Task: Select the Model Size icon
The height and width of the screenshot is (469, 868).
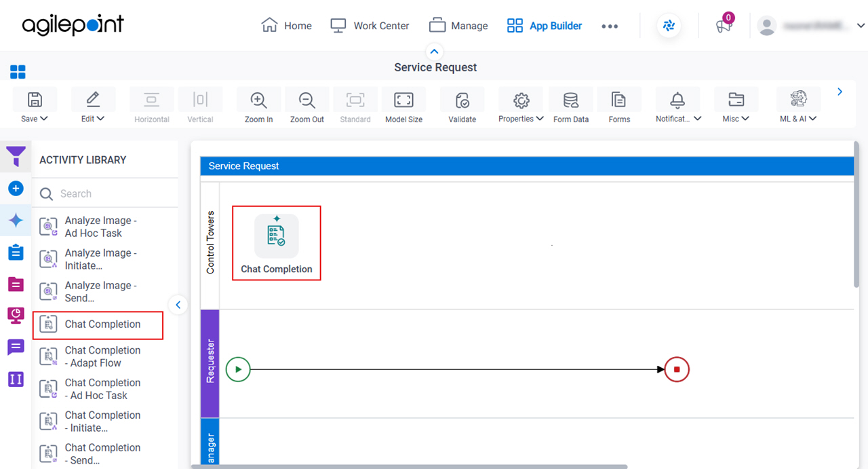Action: (x=403, y=100)
